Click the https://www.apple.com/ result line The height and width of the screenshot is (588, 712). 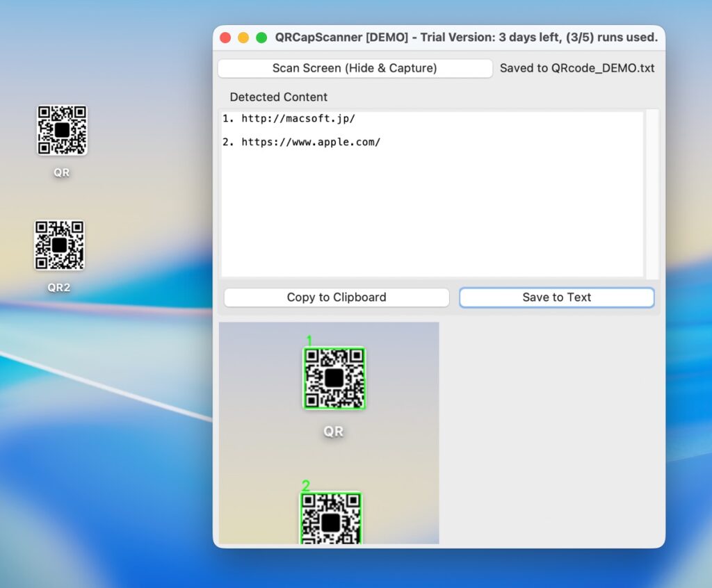click(311, 142)
